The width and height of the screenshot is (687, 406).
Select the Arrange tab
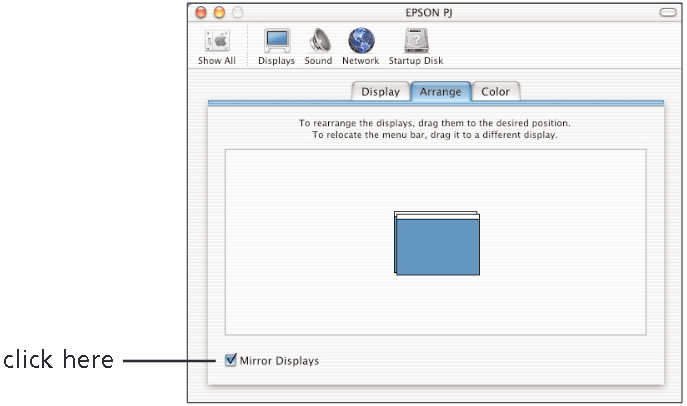pos(440,92)
